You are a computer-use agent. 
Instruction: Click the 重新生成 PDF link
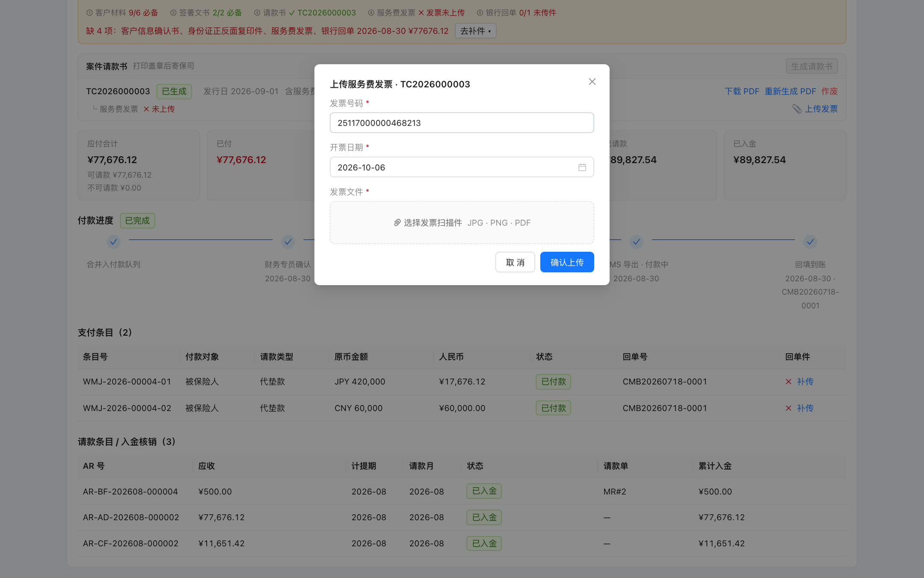click(790, 91)
